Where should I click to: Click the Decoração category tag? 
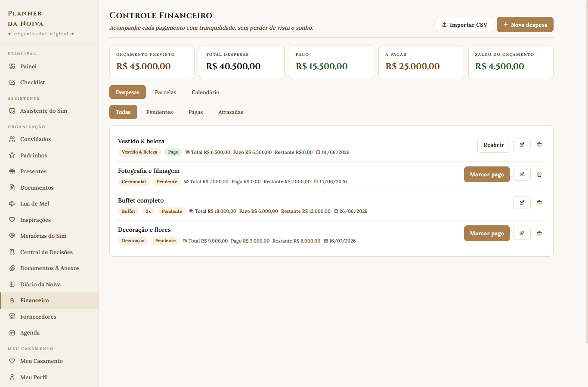[x=133, y=241]
